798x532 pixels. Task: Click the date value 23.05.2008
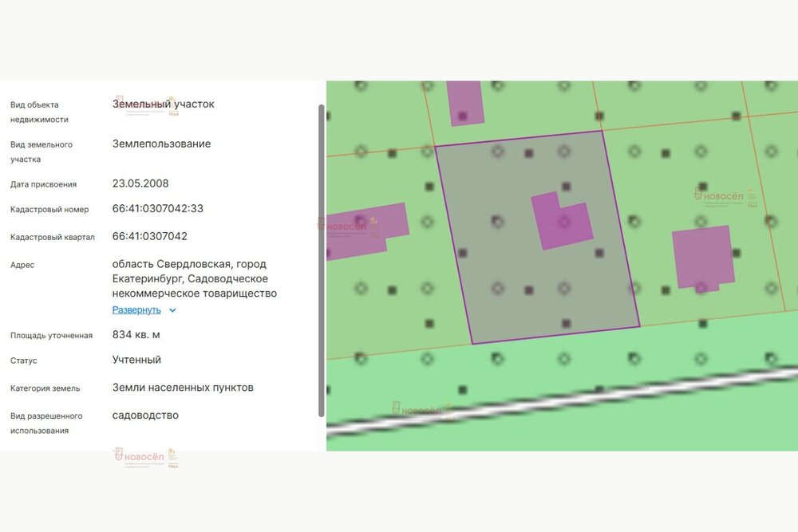point(140,183)
